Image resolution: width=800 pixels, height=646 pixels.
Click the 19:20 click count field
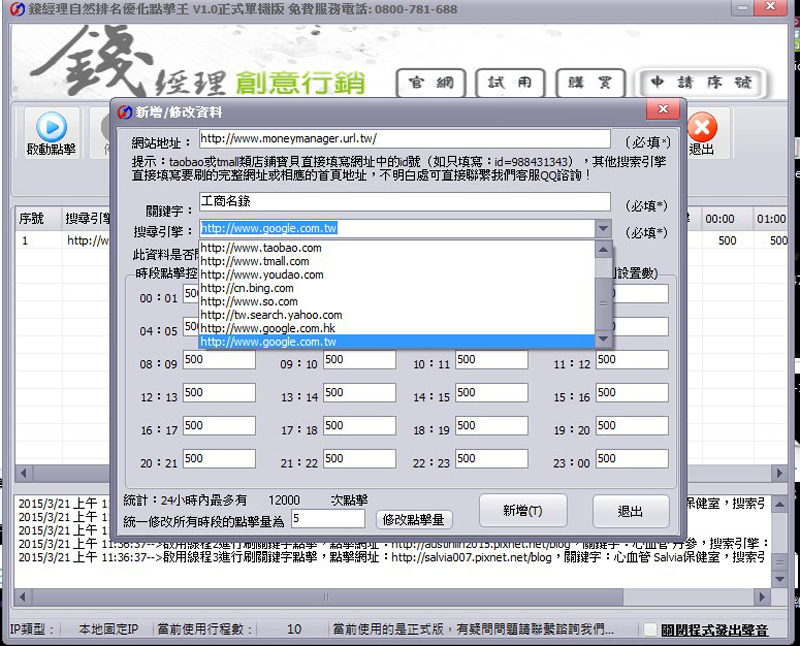click(632, 426)
